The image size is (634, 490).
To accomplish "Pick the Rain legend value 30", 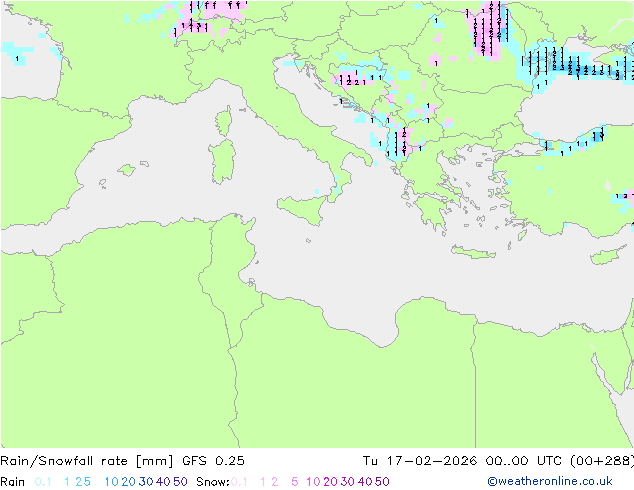I will (146, 482).
